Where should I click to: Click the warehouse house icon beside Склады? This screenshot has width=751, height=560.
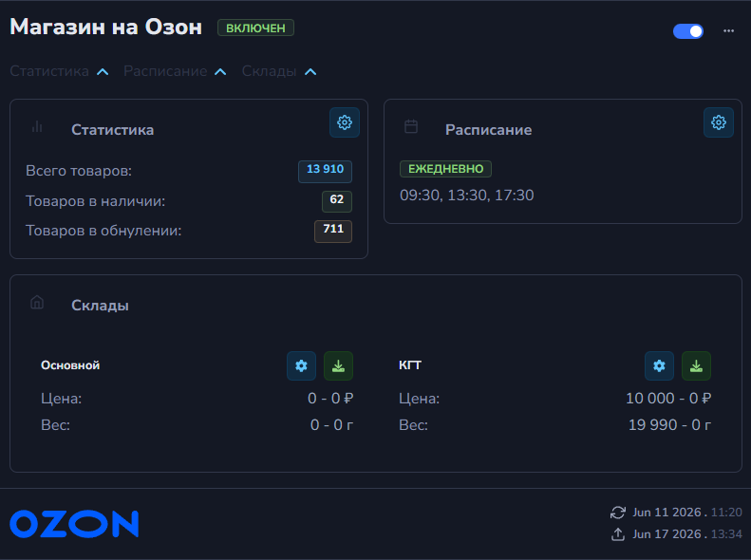[37, 303]
